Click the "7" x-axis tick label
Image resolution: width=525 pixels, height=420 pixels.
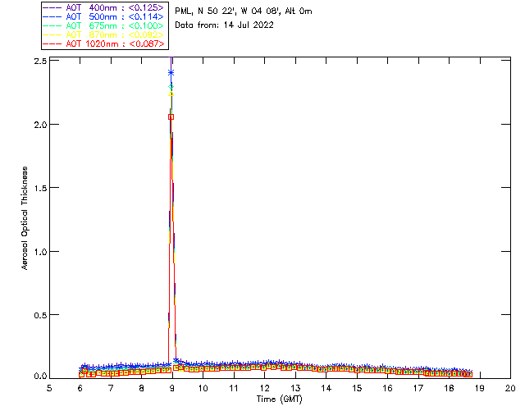point(112,389)
